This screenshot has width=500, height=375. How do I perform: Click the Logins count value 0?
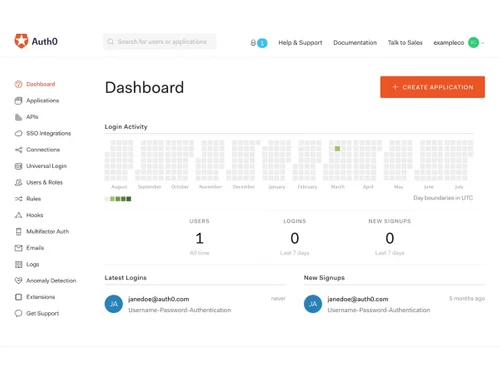(x=295, y=238)
